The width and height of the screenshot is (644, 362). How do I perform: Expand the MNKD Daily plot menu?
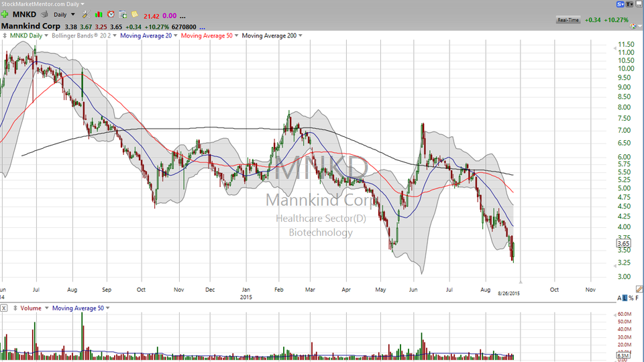46,36
